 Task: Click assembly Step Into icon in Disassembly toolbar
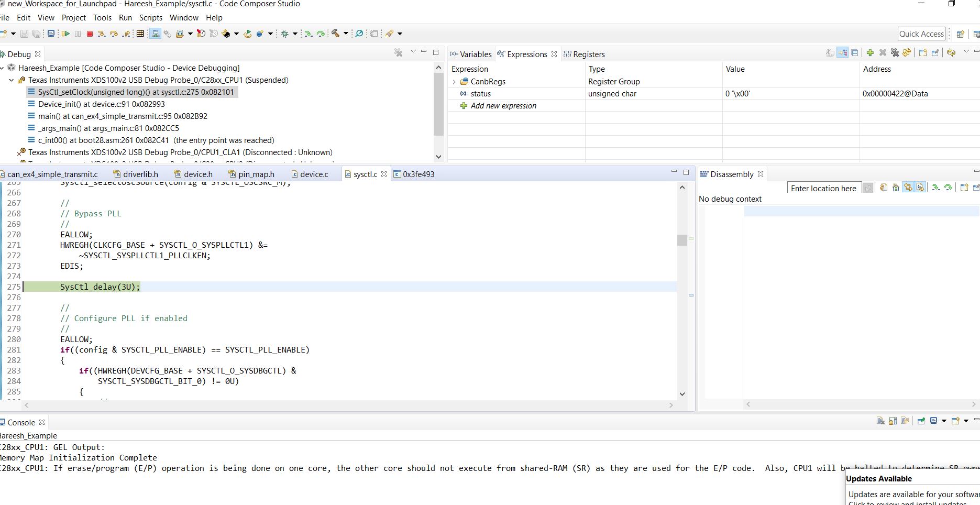pyautogui.click(x=936, y=188)
